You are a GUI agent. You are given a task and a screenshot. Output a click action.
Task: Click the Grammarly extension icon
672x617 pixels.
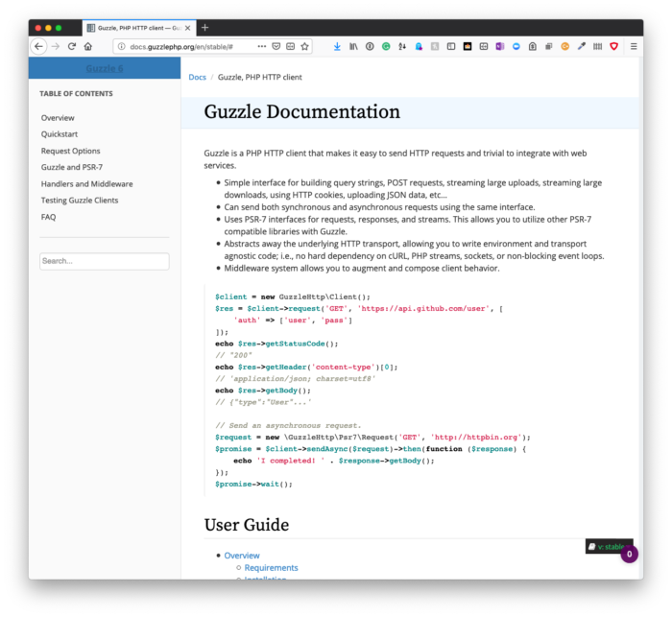tap(386, 46)
